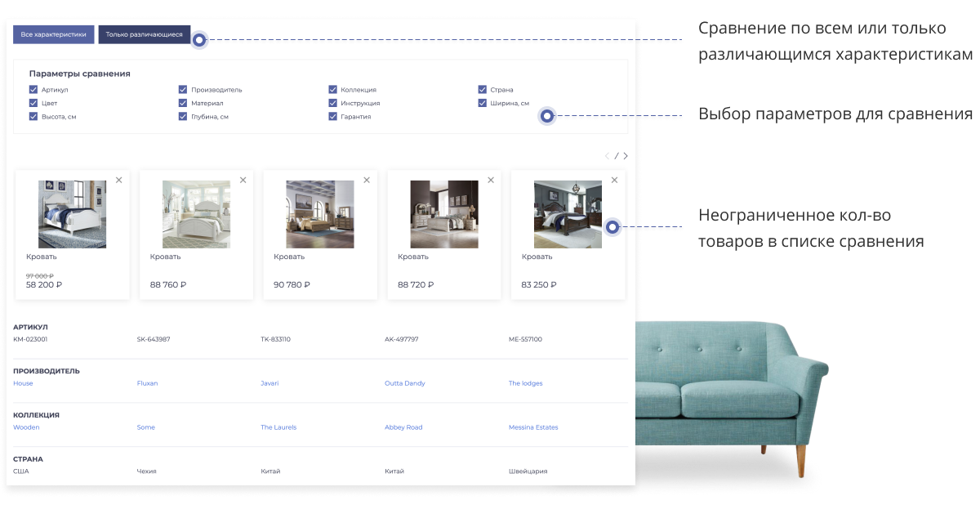Go to next products with right arrow

tap(626, 155)
